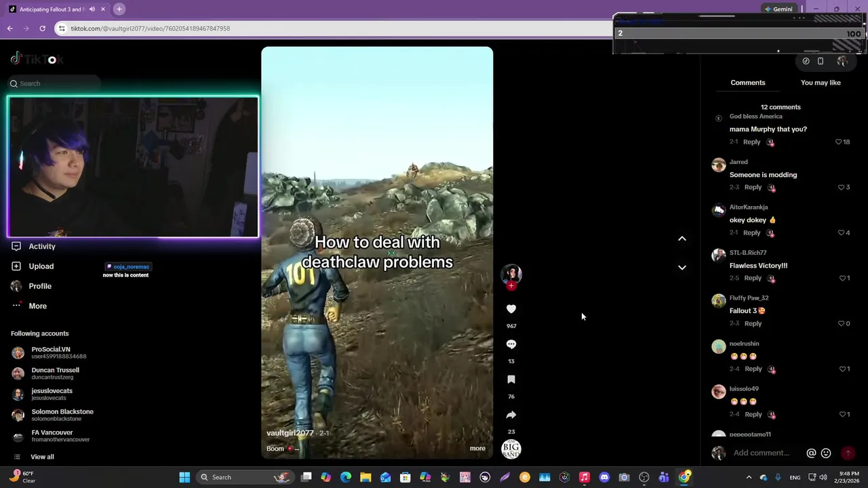Open Microsoft Edge from the taskbar
The width and height of the screenshot is (868, 488).
(346, 477)
